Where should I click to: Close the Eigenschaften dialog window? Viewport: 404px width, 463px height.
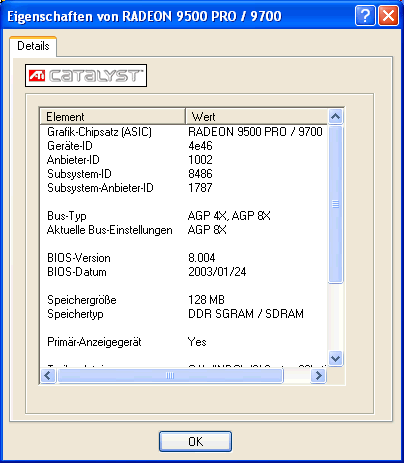pyautogui.click(x=388, y=15)
